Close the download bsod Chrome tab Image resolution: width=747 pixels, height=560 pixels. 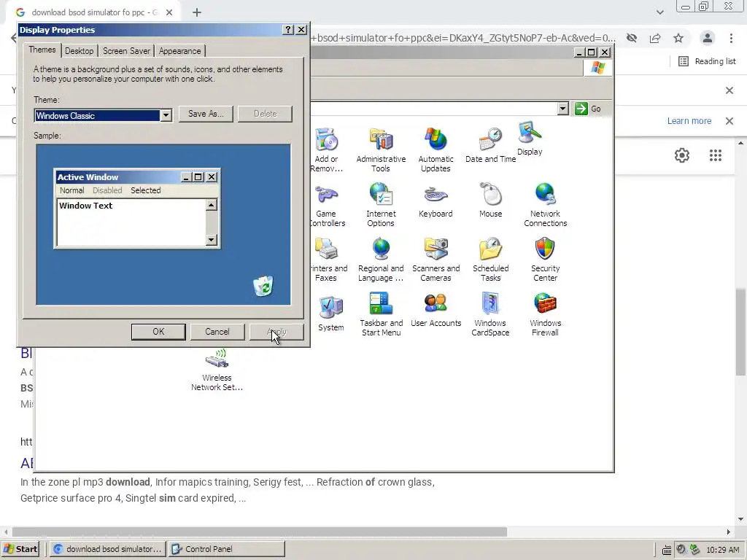point(169,12)
